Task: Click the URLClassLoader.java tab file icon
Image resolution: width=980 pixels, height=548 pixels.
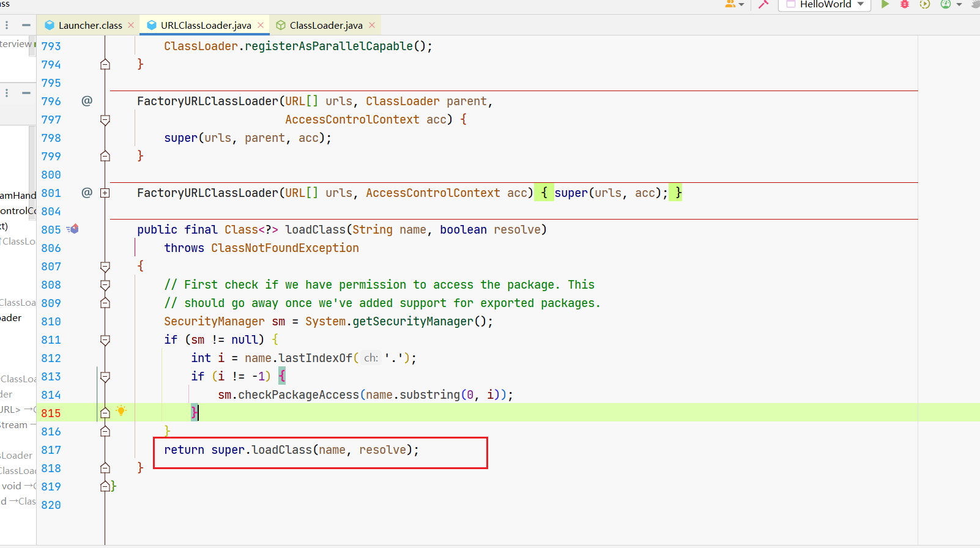Action: [x=152, y=25]
